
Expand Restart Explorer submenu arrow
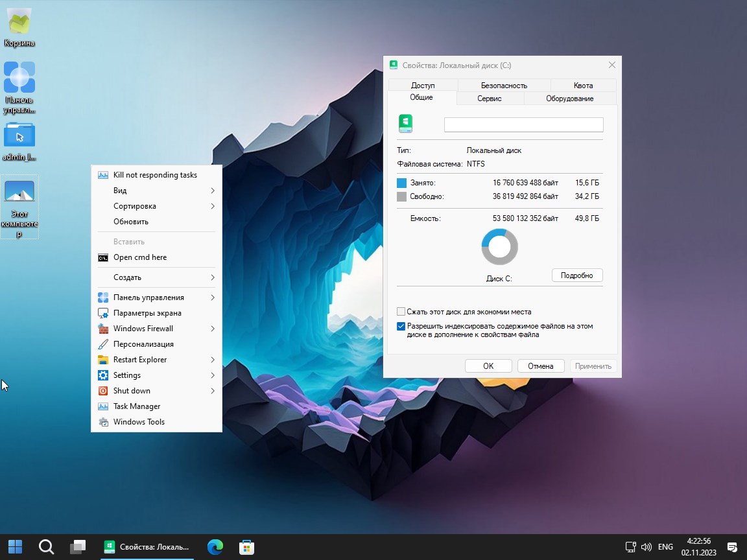coord(213,360)
